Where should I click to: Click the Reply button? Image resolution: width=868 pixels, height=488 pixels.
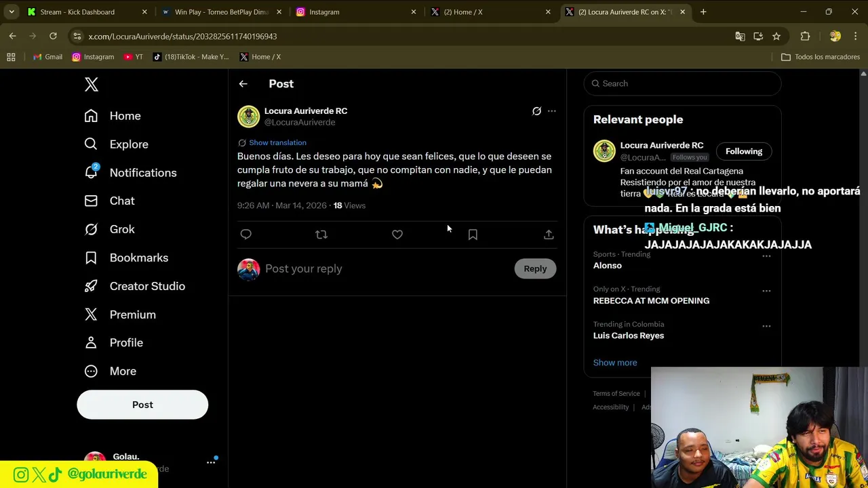click(535, 269)
